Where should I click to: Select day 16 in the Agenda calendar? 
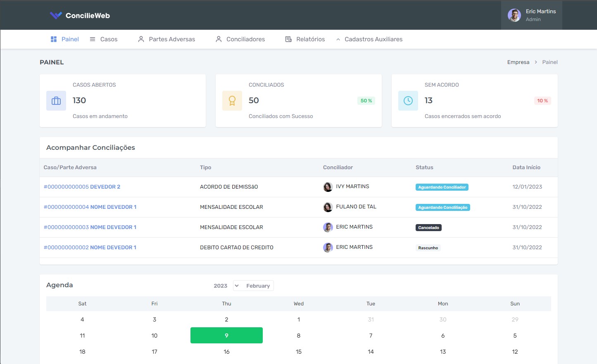point(226,352)
